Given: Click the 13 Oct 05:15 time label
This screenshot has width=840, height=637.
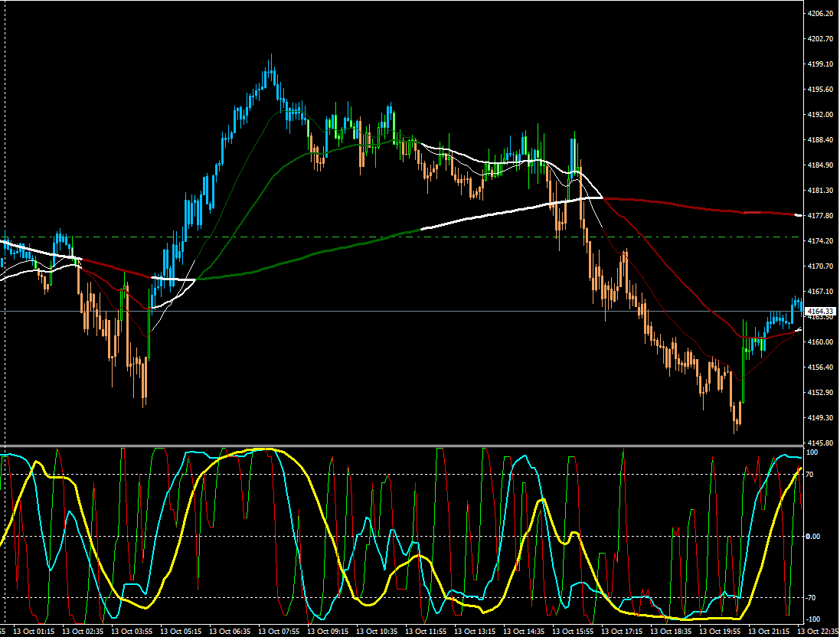Looking at the screenshot, I should point(181,632).
